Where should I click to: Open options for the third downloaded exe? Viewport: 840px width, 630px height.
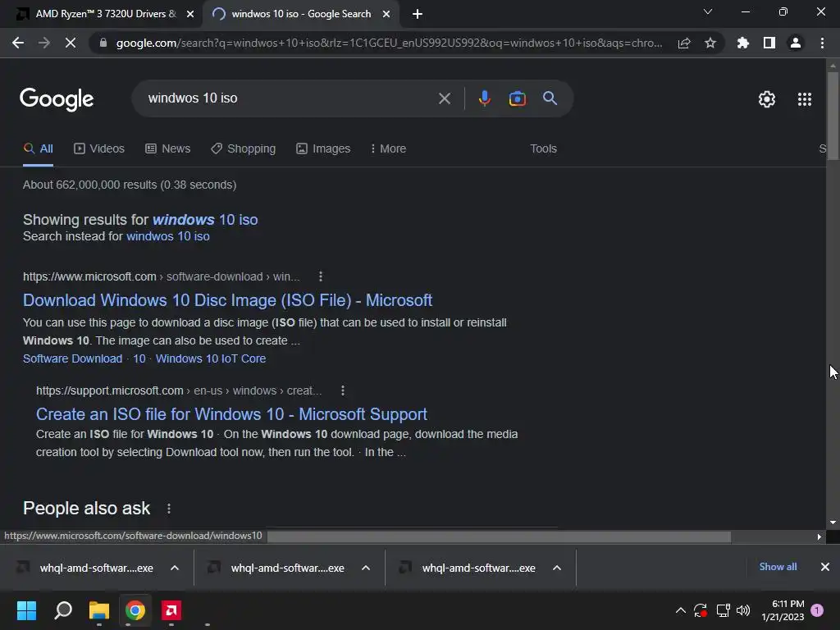[x=557, y=568]
